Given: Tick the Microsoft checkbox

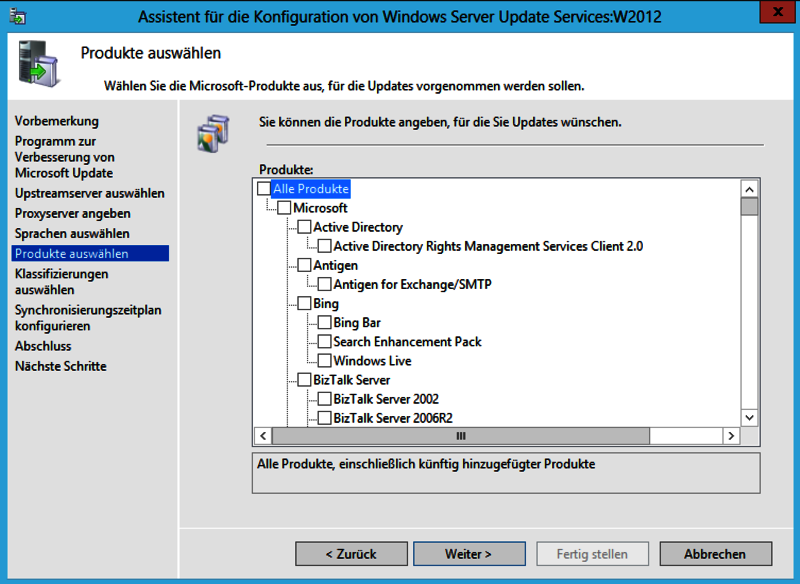Looking at the screenshot, I should click(284, 208).
